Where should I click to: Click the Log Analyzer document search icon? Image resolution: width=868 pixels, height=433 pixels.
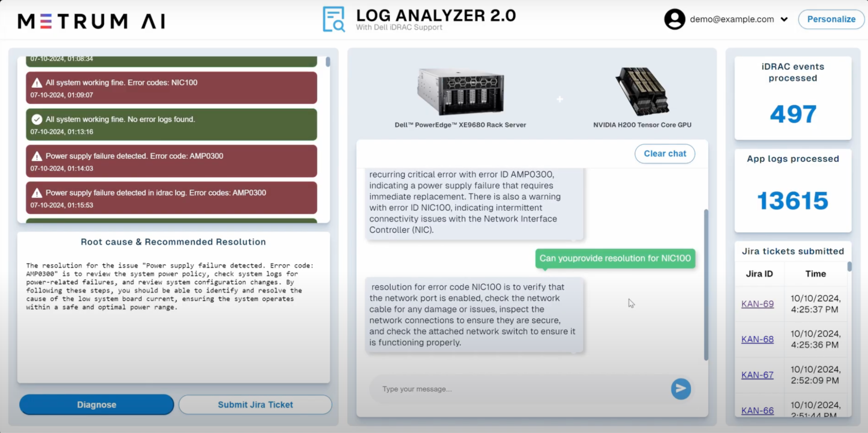point(333,19)
